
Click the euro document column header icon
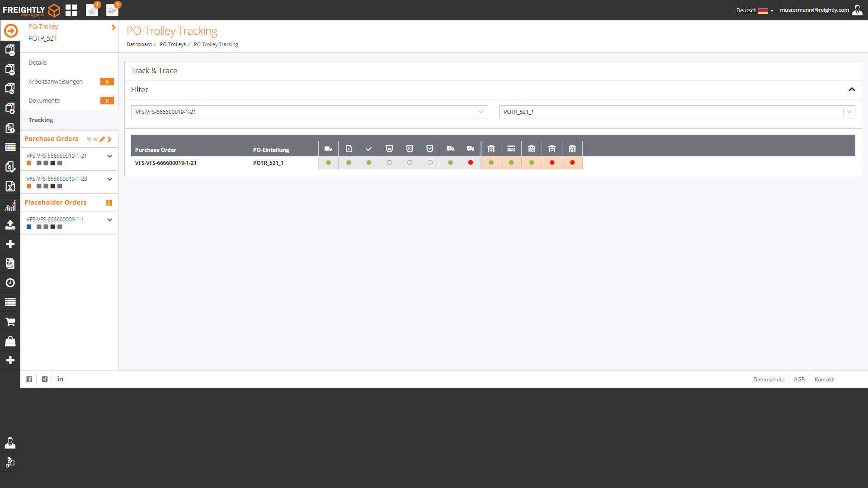coord(349,149)
